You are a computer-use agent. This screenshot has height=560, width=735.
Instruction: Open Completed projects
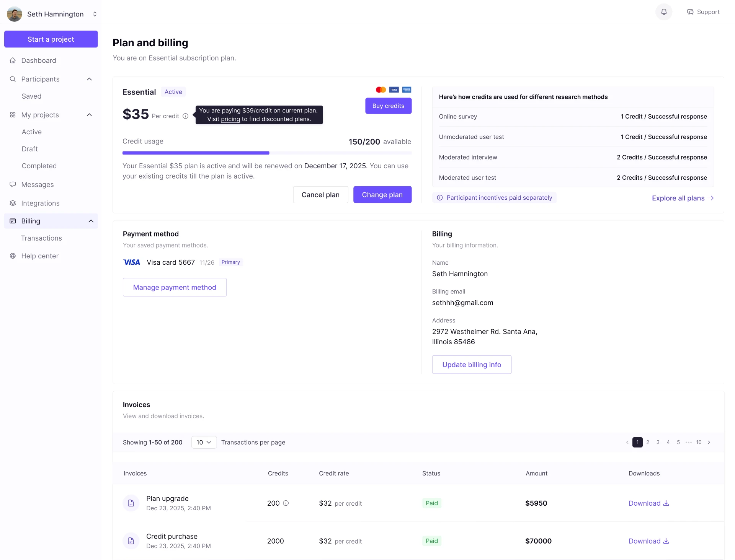[x=39, y=166]
